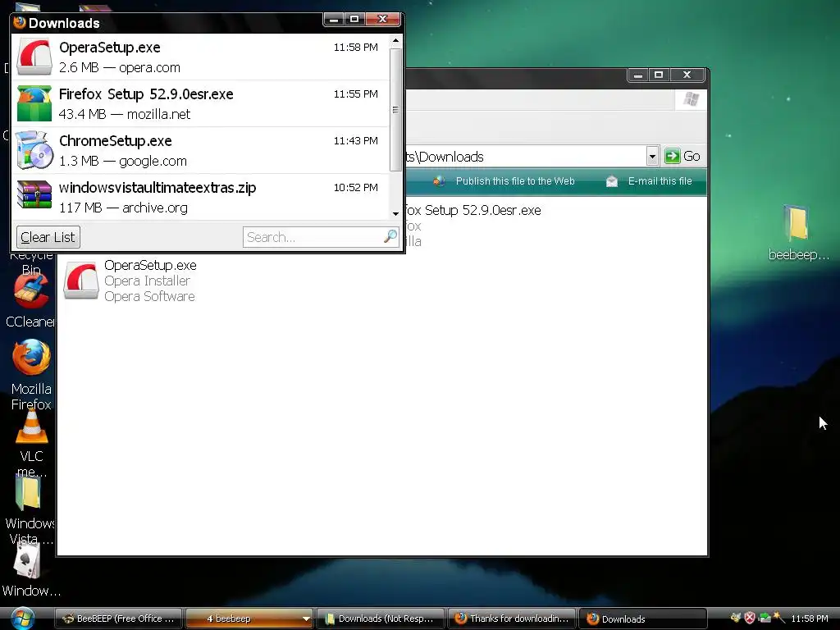Click the 11:58 PM timestamp of OperaSetup
Screen dimensions: 840x630
coord(356,47)
